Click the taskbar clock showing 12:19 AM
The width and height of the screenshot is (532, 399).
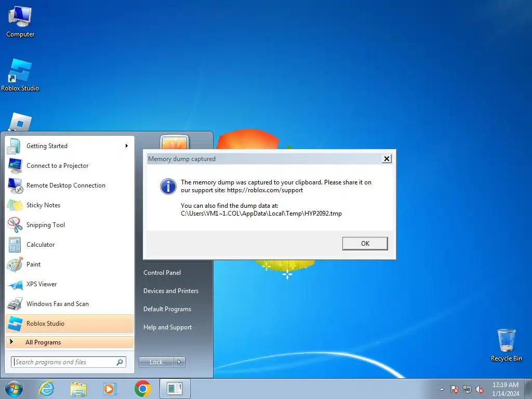click(505, 389)
